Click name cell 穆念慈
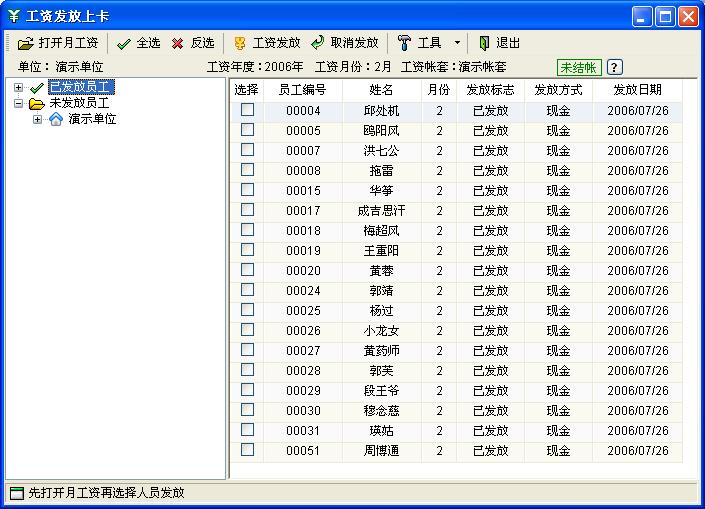Viewport: 705px width, 509px height. click(381, 411)
